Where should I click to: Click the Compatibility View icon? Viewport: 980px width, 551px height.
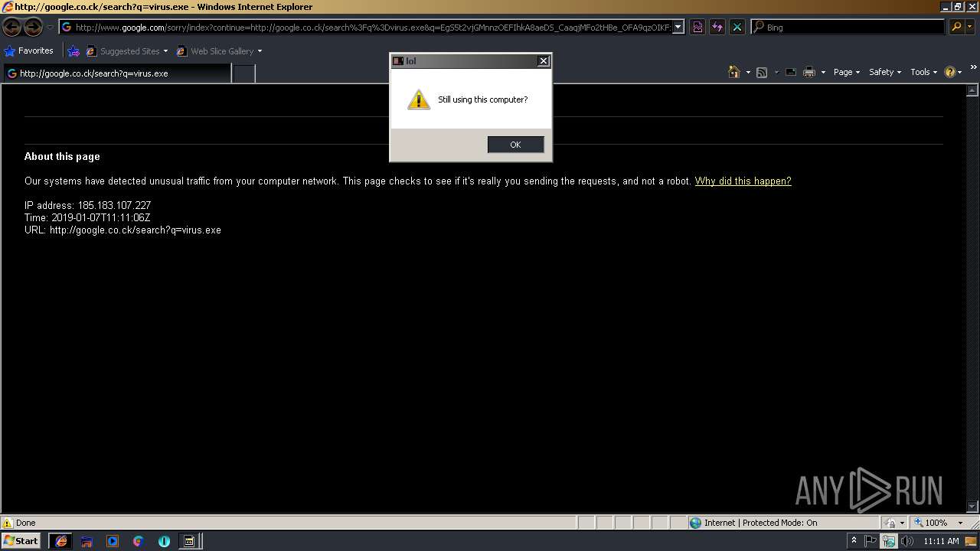tap(697, 27)
